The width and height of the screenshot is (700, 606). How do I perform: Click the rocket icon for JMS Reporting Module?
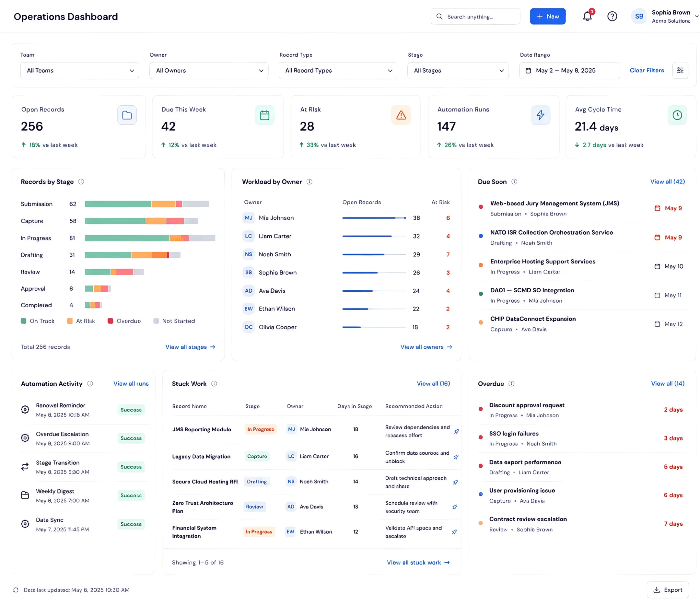click(x=456, y=432)
